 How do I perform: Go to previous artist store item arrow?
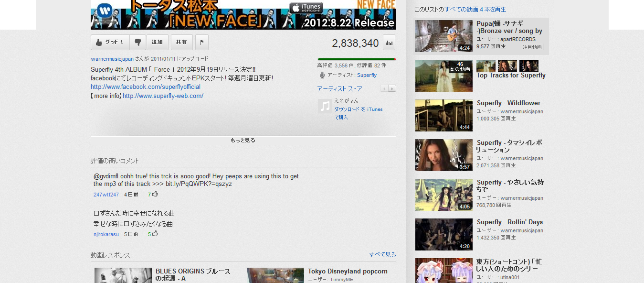(x=384, y=88)
